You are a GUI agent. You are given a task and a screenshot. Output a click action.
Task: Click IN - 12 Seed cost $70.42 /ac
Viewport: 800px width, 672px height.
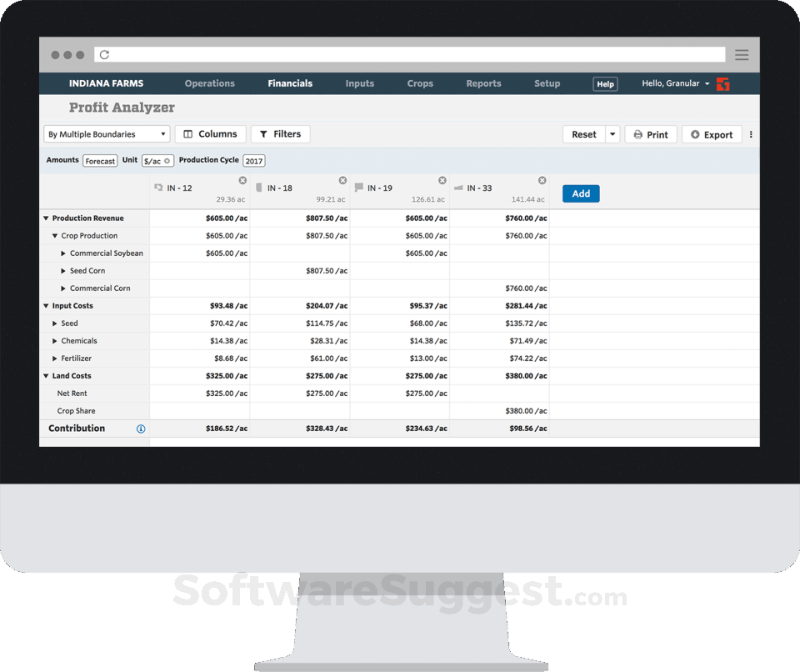(228, 323)
